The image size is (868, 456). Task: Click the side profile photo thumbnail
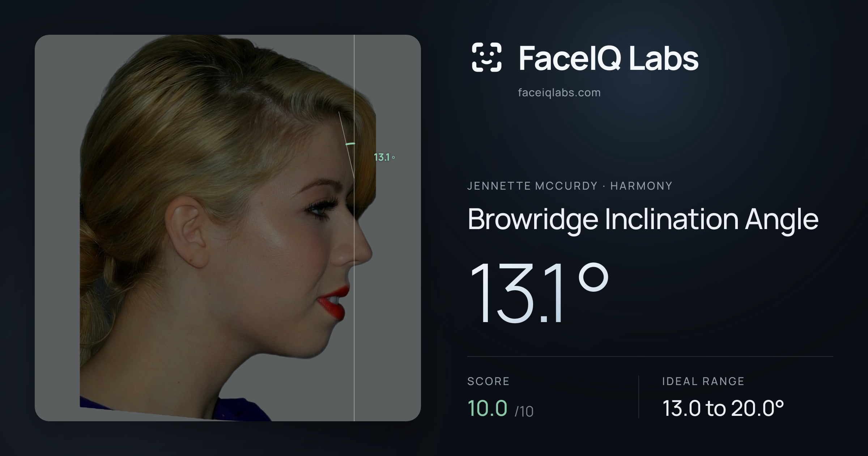pyautogui.click(x=227, y=228)
